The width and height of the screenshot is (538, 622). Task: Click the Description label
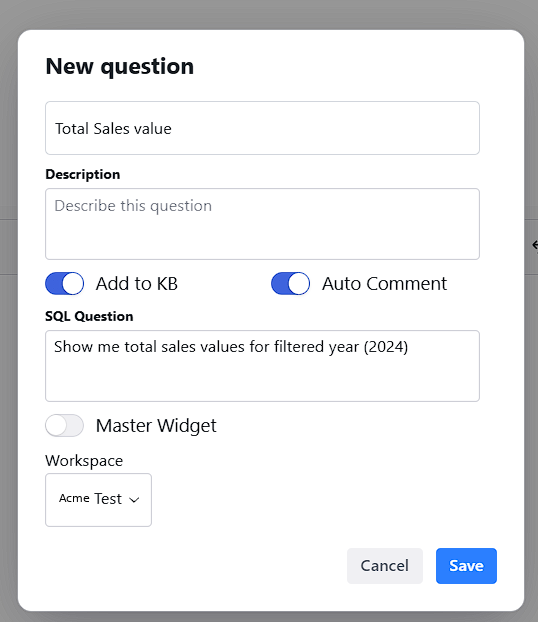point(83,175)
